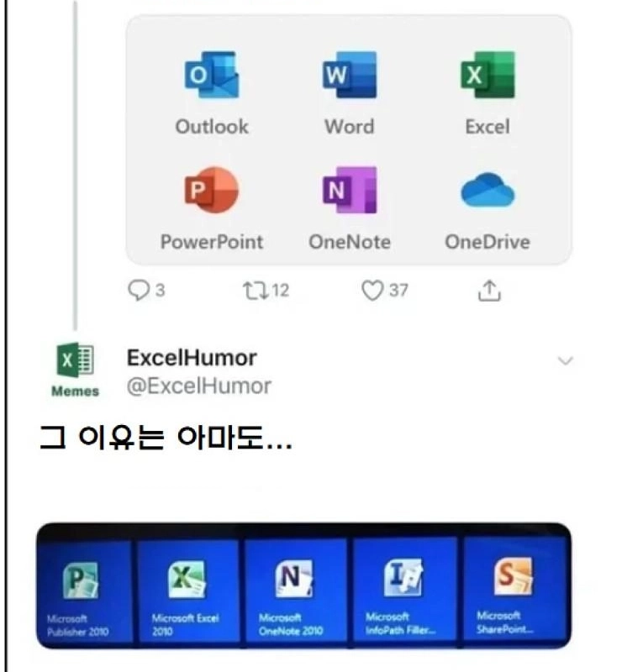
Task: Open the Microsoft OneNote 2010 tile
Action: coord(296,591)
